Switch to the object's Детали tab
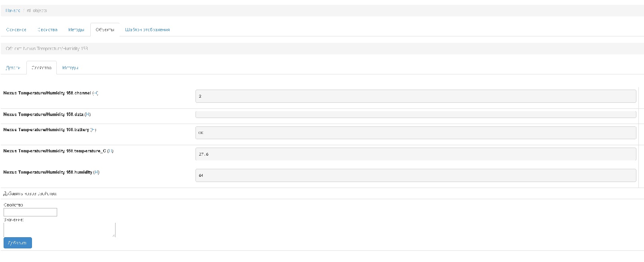The width and height of the screenshot is (644, 262). pos(13,68)
